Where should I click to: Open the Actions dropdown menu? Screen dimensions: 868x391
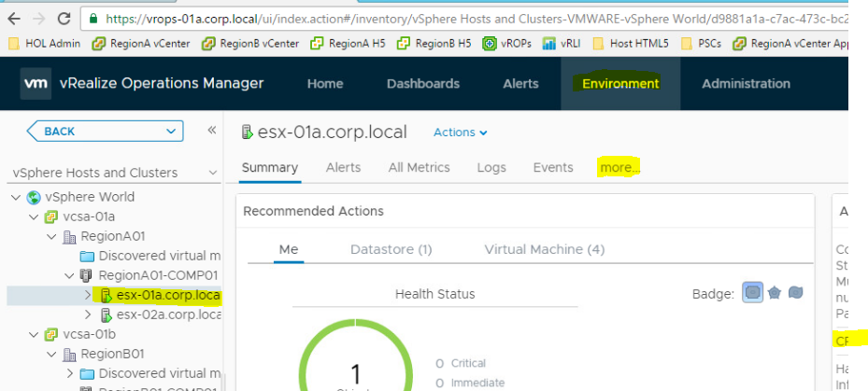tap(461, 133)
